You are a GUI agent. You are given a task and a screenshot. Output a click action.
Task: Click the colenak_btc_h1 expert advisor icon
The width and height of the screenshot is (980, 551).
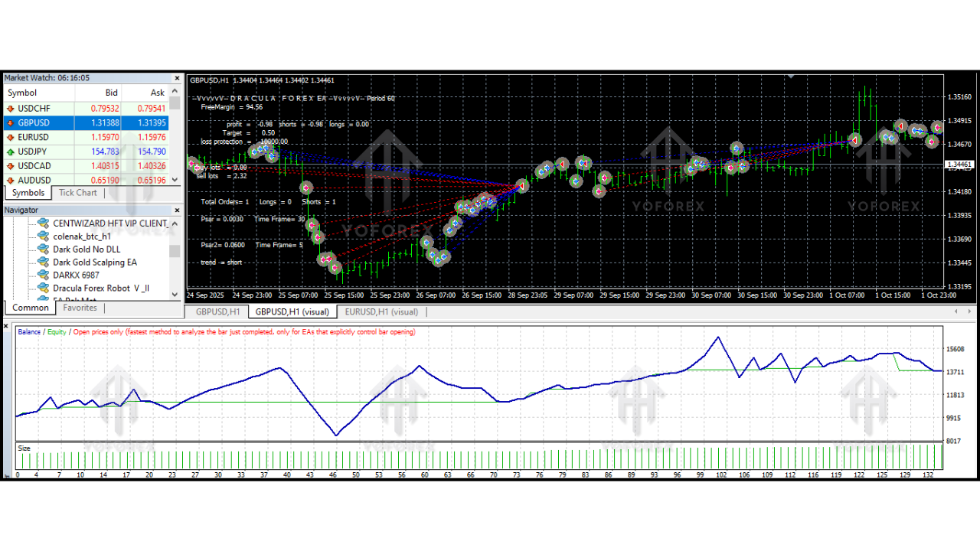(x=43, y=237)
